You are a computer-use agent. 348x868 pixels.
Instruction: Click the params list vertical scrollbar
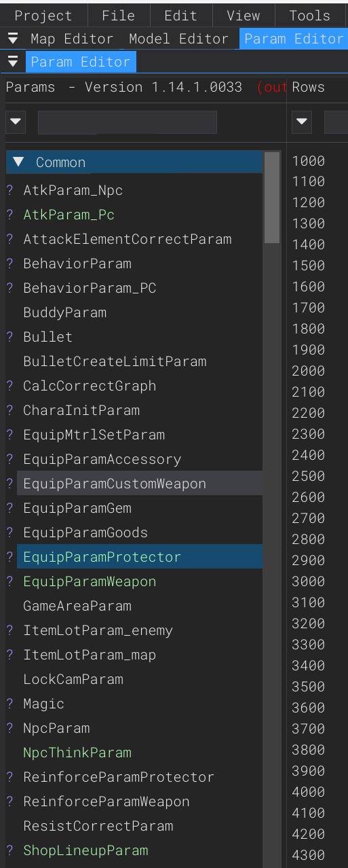[272, 198]
